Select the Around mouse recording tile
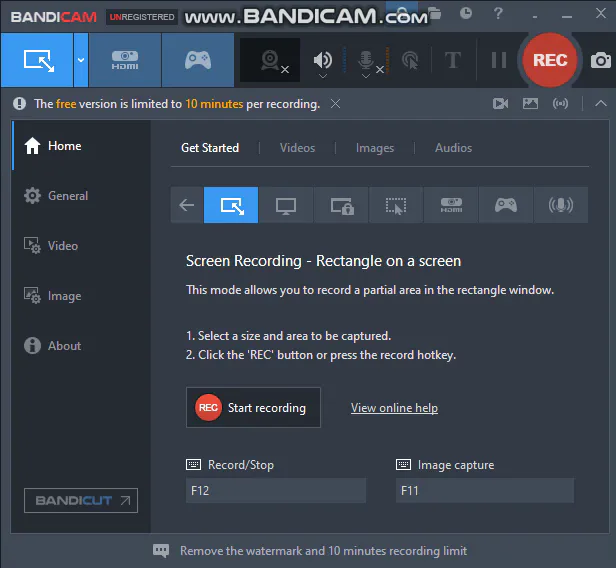 point(396,205)
